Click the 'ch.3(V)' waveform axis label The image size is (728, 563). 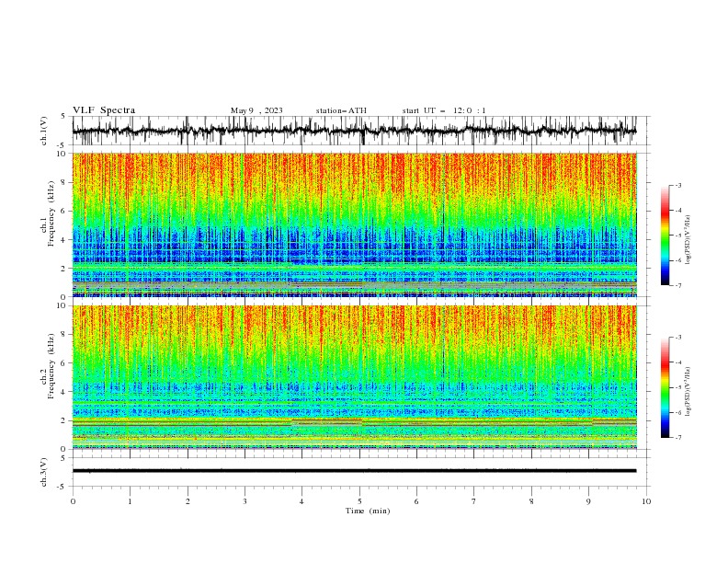[x=44, y=472]
